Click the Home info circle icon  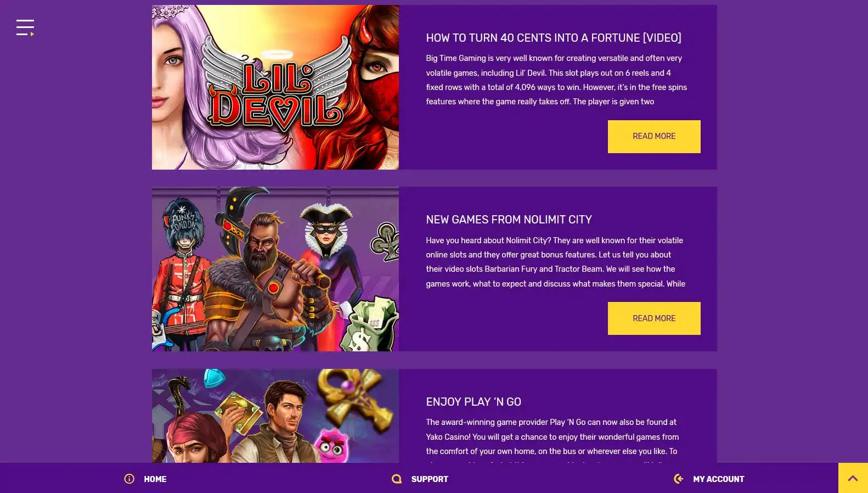pos(129,479)
